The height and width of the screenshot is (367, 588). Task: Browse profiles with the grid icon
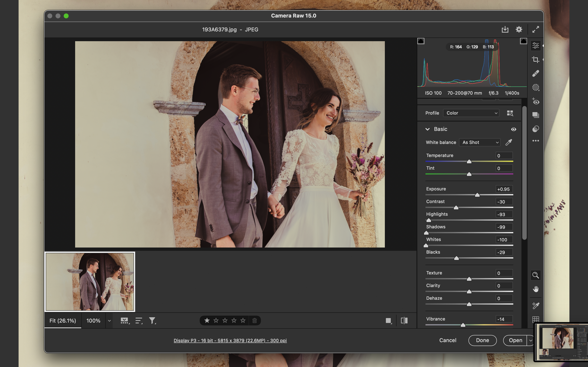pos(510,113)
